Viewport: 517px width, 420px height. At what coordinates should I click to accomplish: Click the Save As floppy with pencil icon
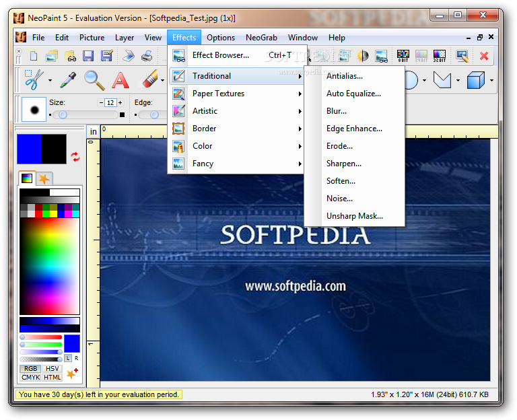[x=107, y=56]
